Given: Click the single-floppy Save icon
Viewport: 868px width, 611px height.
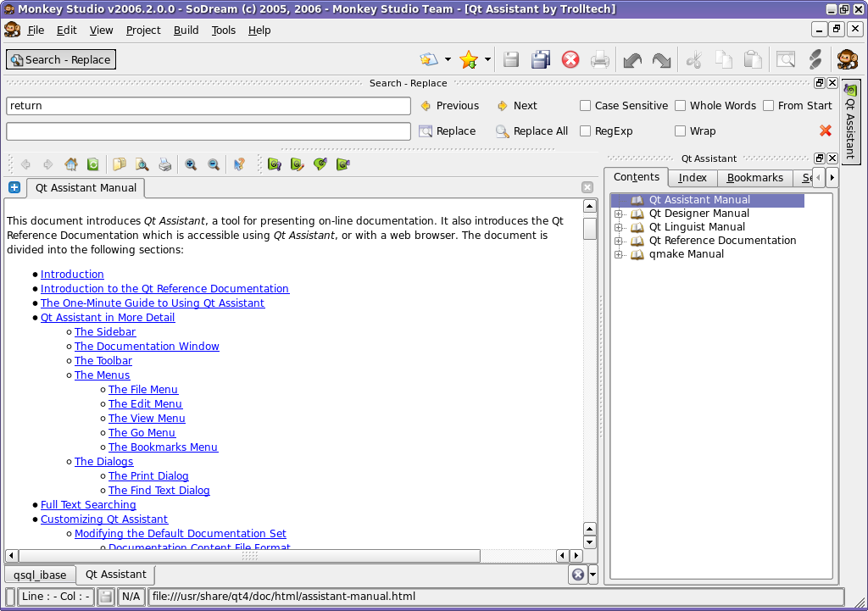Looking at the screenshot, I should [x=511, y=59].
